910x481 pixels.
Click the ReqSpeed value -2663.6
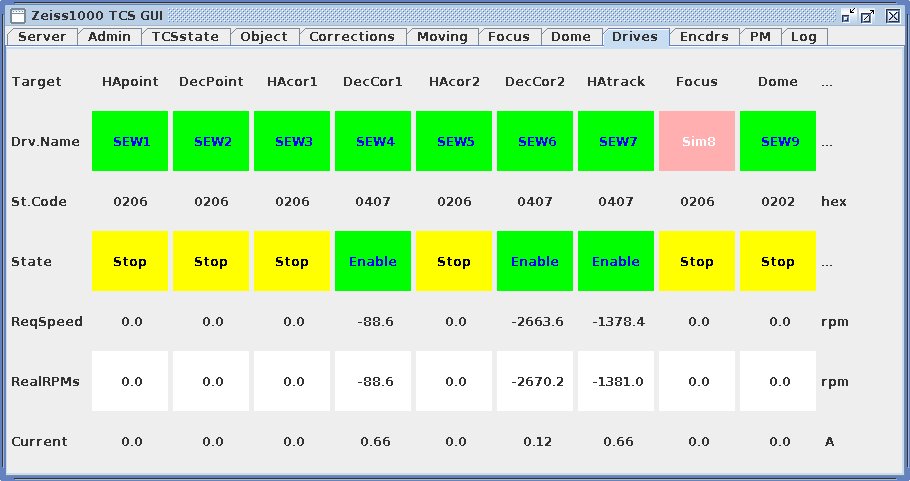[537, 321]
